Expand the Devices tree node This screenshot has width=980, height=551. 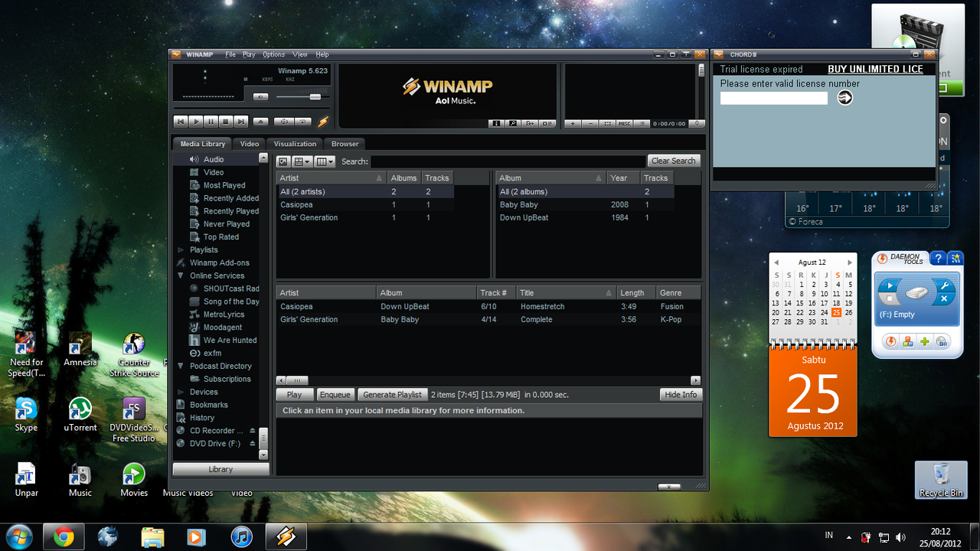tap(181, 392)
